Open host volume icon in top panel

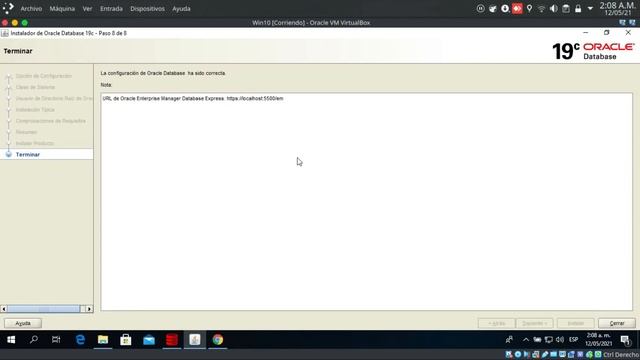(x=553, y=9)
